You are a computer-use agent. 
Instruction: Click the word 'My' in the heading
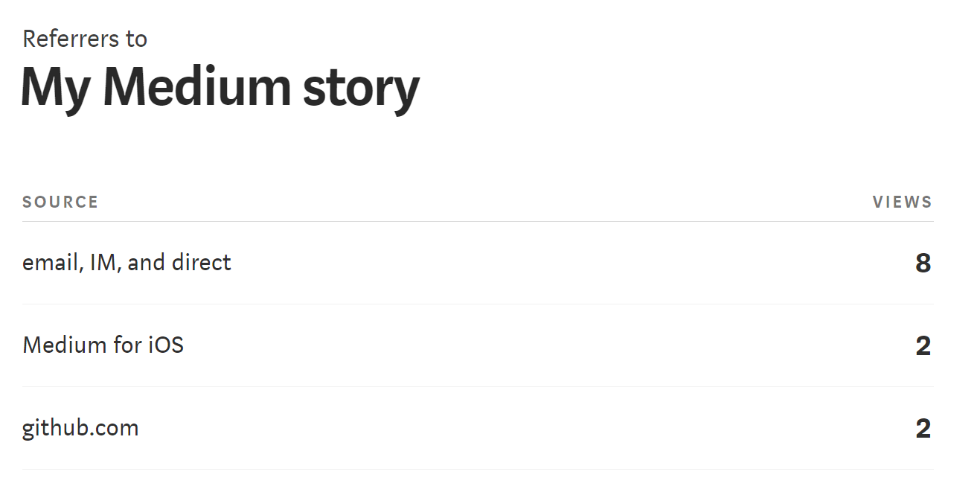tap(56, 90)
